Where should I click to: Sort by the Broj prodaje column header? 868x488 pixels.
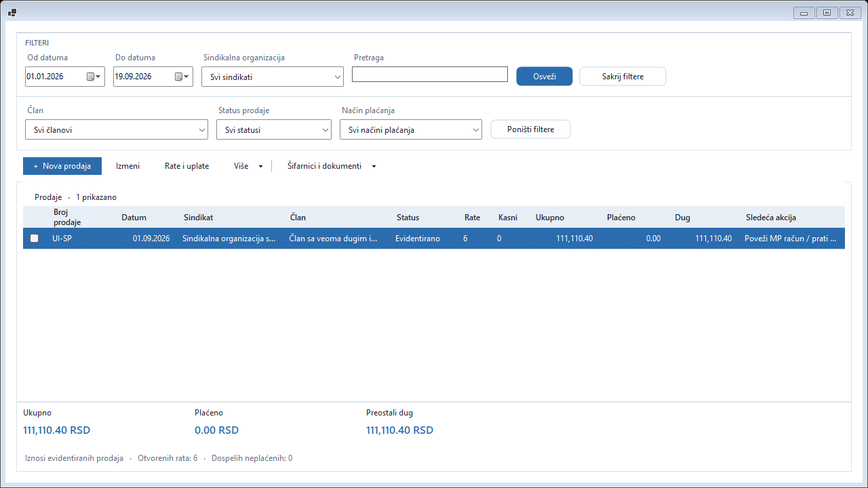point(66,218)
